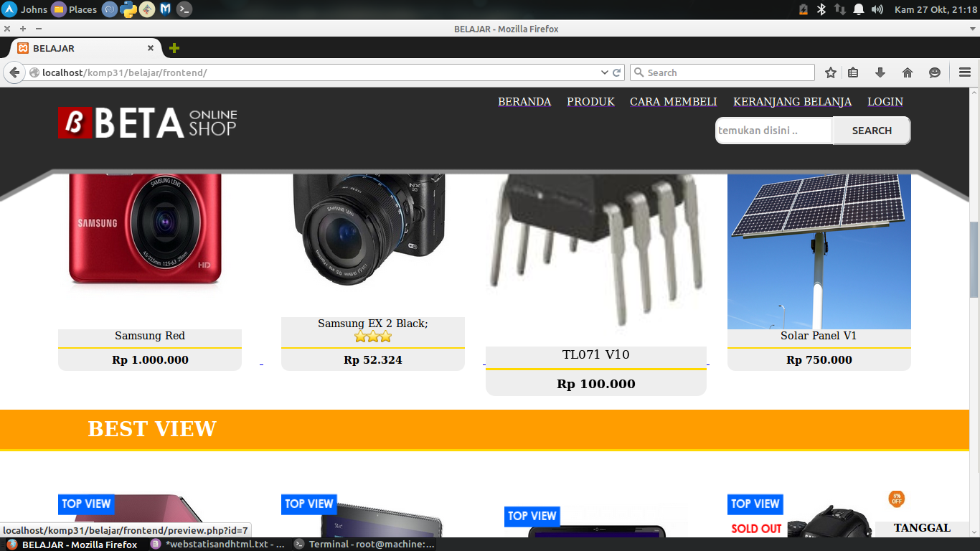Viewport: 980px width, 551px height.
Task: Open the volume speaker icon
Action: click(877, 9)
